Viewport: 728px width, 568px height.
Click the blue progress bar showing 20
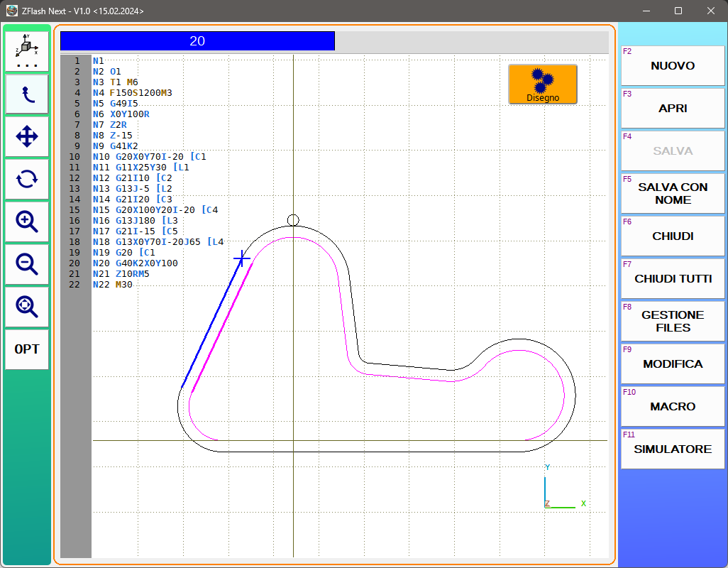tap(197, 41)
